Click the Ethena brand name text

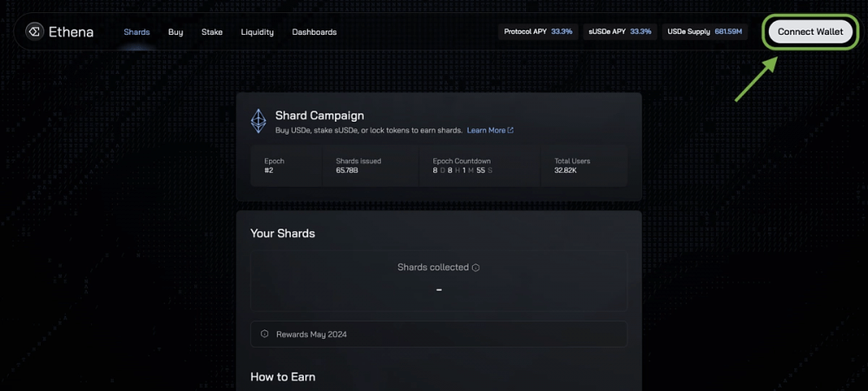point(71,32)
